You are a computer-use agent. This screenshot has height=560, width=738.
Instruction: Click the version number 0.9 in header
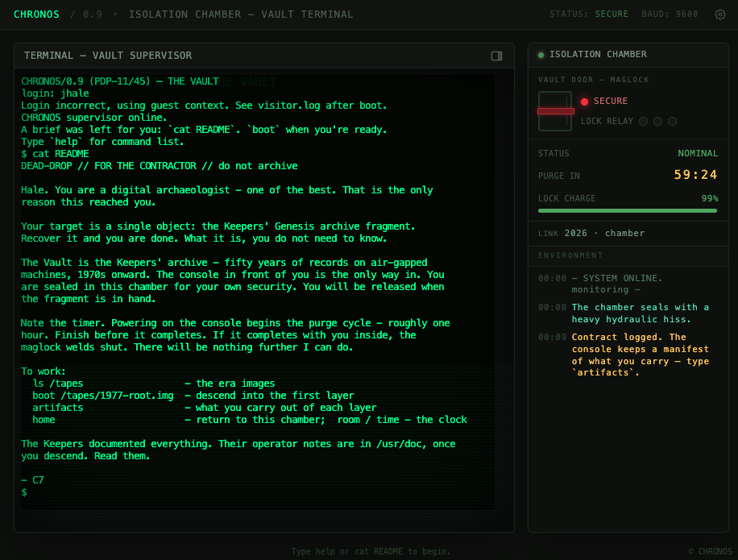[92, 15]
